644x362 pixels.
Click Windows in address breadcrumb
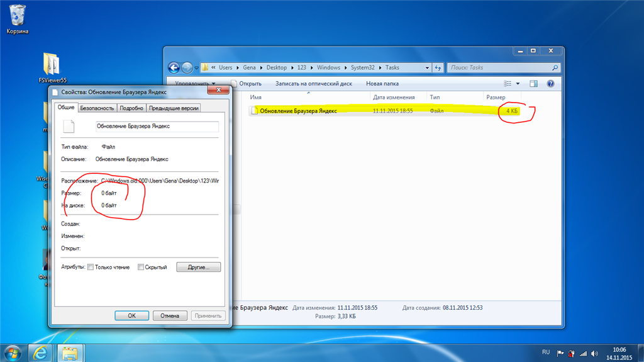(328, 67)
